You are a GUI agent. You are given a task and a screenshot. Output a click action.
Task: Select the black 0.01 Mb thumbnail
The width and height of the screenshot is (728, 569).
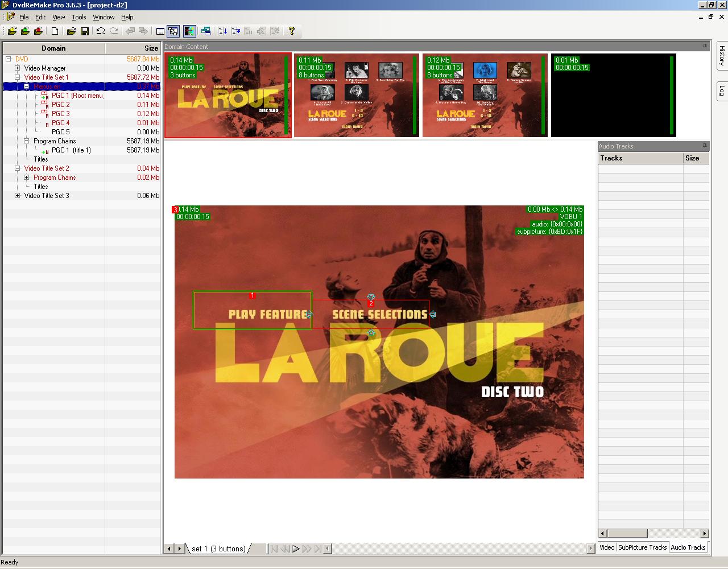[x=614, y=96]
